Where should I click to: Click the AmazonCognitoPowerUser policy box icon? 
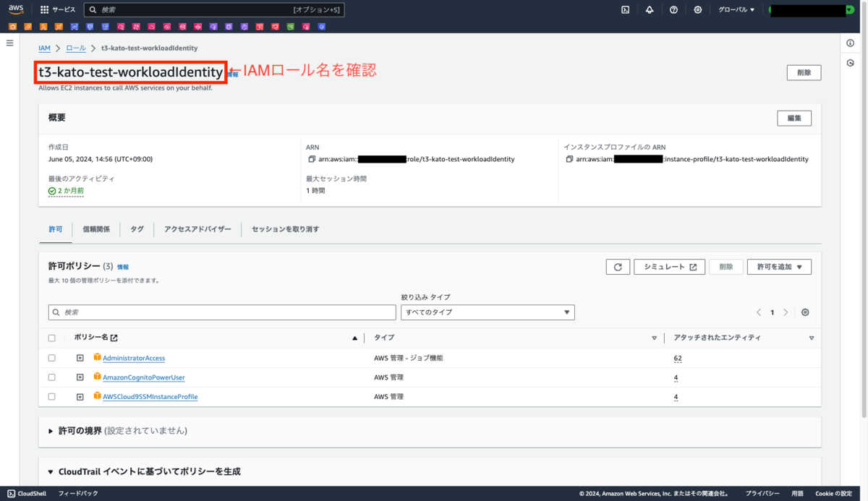pyautogui.click(x=97, y=377)
